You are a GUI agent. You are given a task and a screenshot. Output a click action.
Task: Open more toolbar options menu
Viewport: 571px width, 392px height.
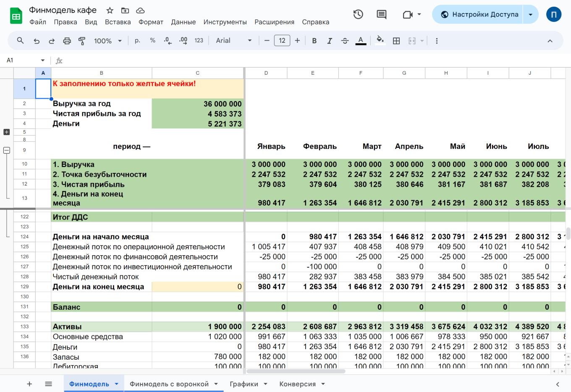(x=437, y=41)
